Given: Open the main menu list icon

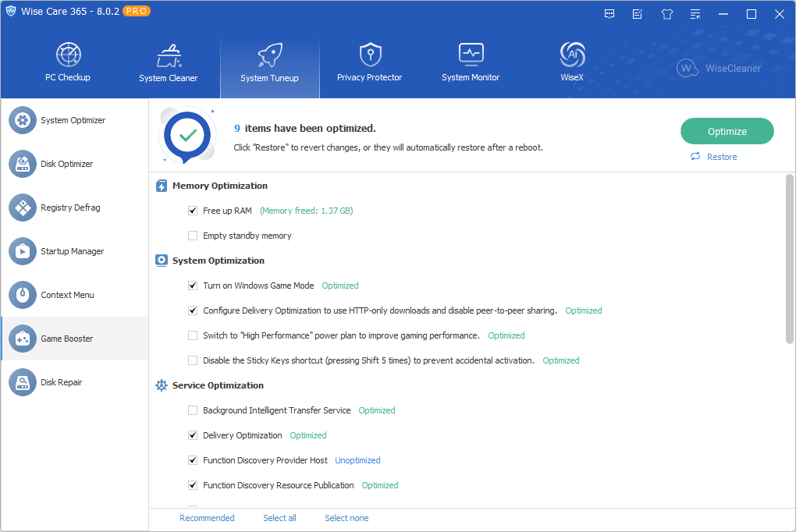Looking at the screenshot, I should 695,14.
